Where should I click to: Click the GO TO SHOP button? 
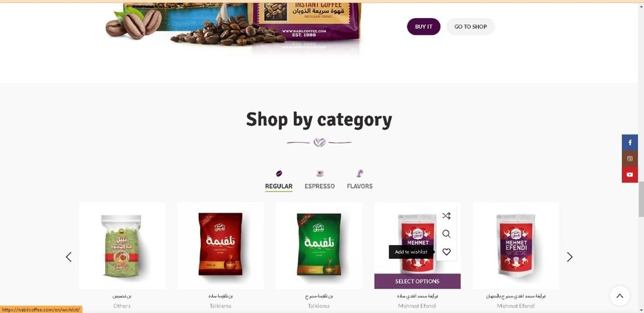(470, 26)
